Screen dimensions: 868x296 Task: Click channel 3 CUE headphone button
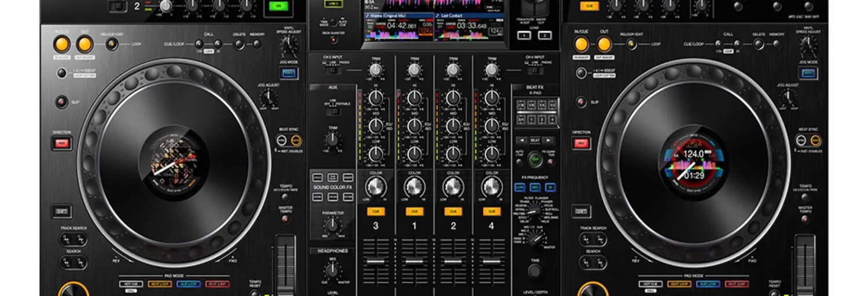click(376, 212)
